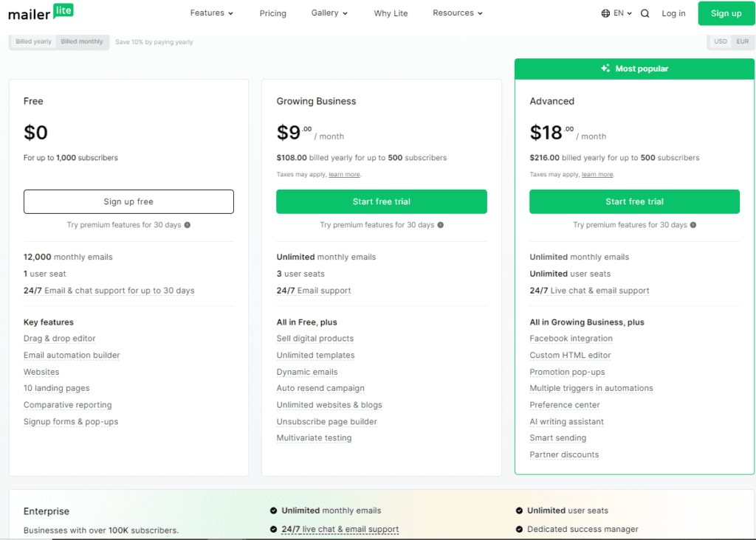Open learn more link under Growing Business taxes

(344, 175)
